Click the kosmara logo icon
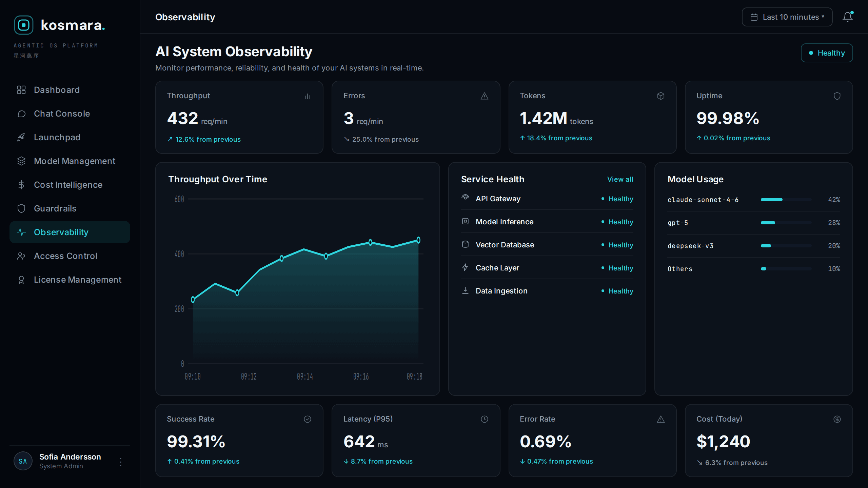 (24, 25)
